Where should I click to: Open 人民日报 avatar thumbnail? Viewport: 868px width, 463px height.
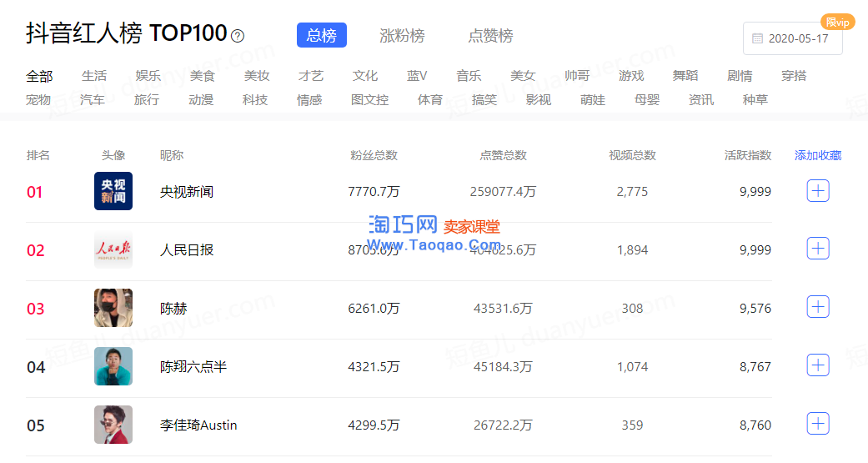(113, 249)
